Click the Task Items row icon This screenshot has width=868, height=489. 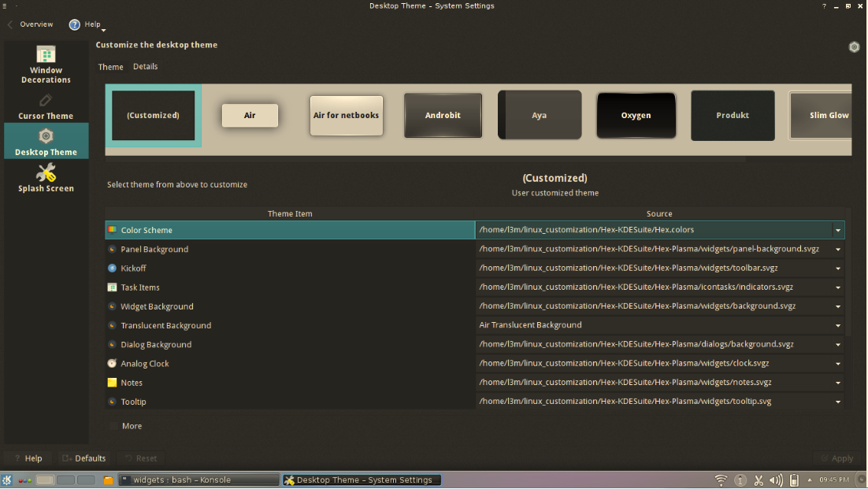click(x=113, y=287)
